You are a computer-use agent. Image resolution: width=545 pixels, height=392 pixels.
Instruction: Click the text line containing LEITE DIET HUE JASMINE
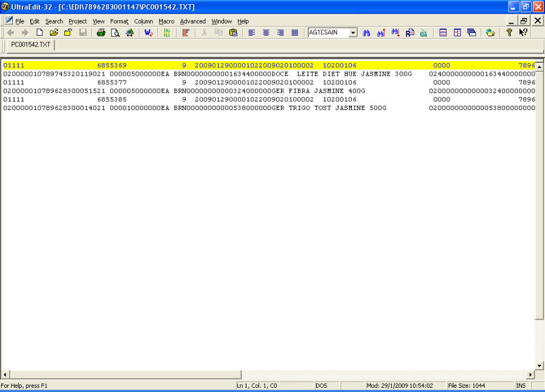(269, 74)
